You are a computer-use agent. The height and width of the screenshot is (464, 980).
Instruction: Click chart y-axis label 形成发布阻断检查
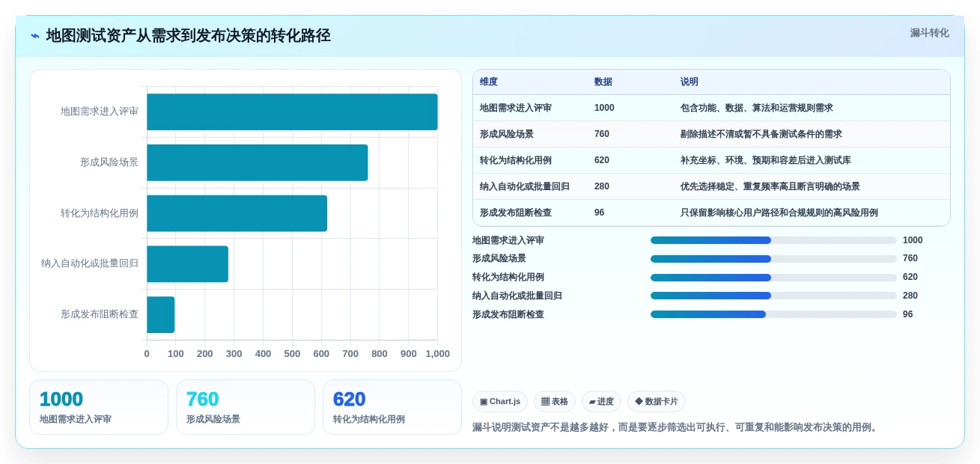(100, 314)
